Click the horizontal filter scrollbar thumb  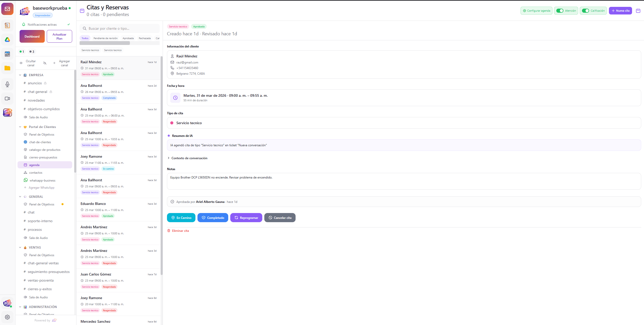(x=105, y=43)
